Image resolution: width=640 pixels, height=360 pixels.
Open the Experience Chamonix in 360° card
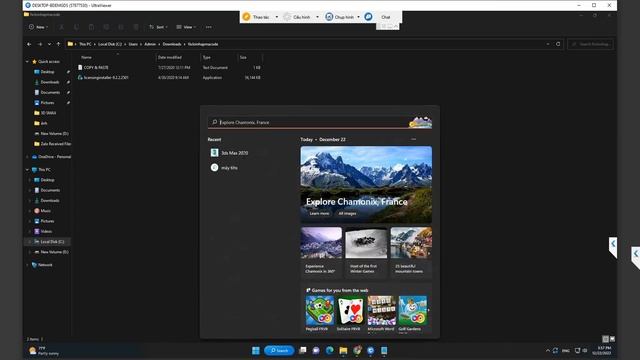(x=321, y=252)
